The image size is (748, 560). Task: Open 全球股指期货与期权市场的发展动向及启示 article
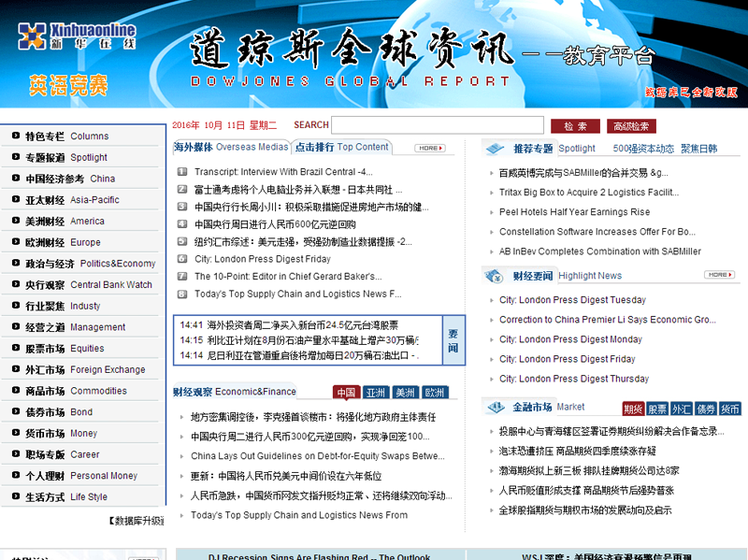tap(585, 510)
